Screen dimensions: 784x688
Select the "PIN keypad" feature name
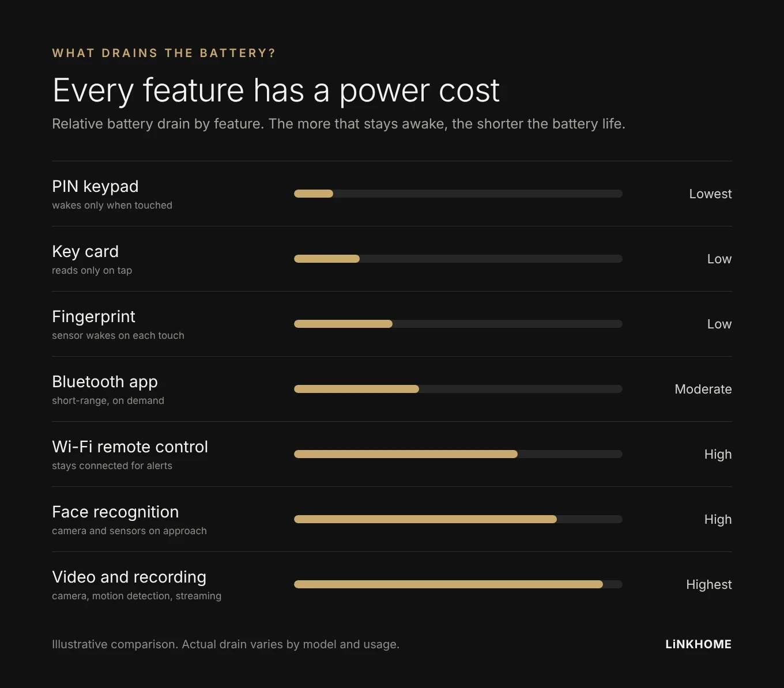pos(95,186)
